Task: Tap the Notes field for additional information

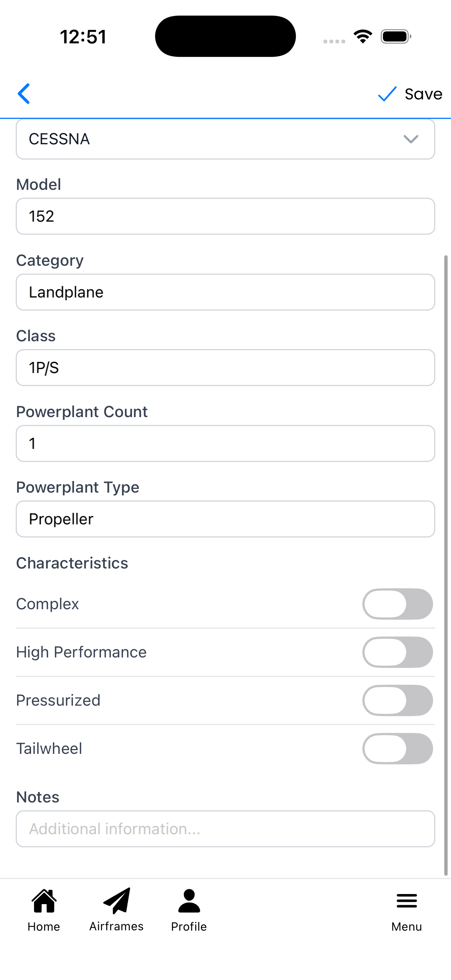Action: tap(225, 829)
